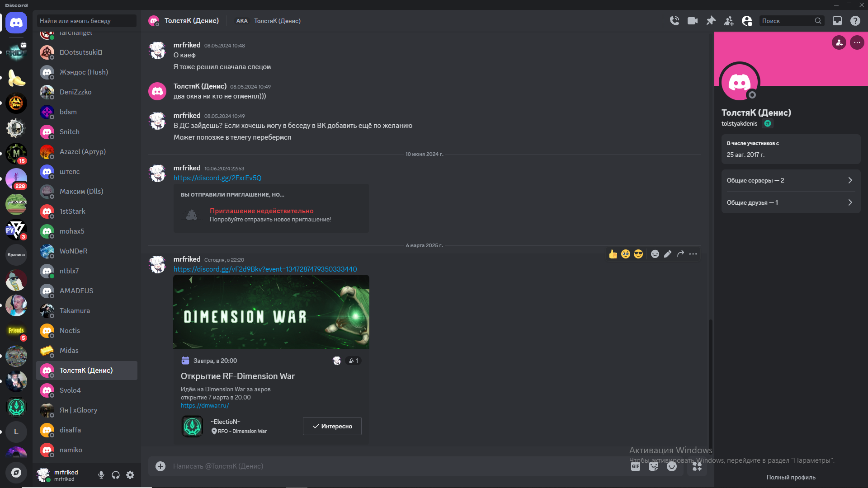The height and width of the screenshot is (488, 868).
Task: Expand Общие серверы — 2
Action: [x=791, y=180]
